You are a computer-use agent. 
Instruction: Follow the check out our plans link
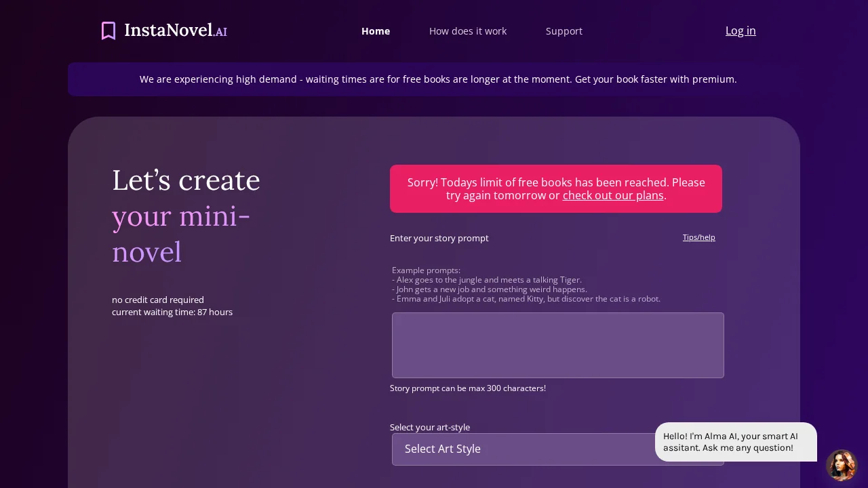(613, 195)
